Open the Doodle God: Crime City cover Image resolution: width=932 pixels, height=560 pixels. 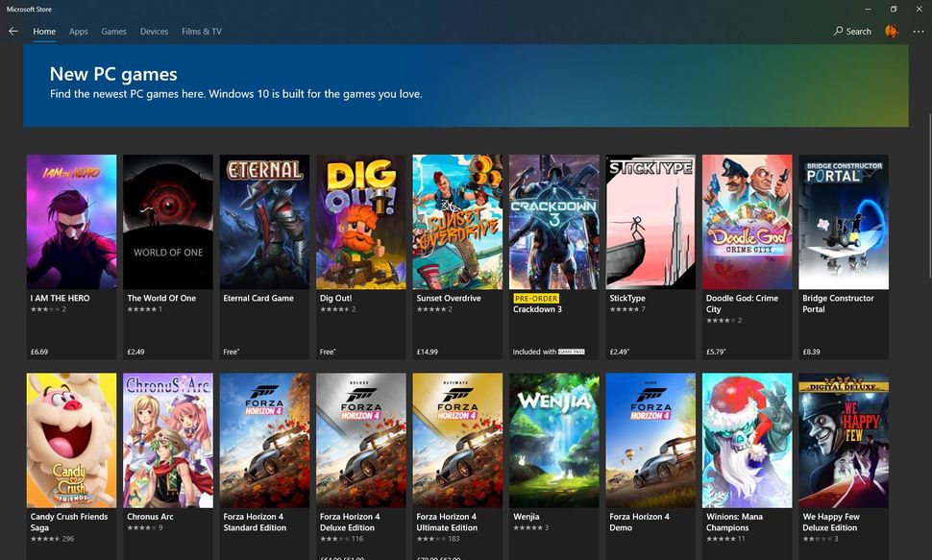[x=748, y=222]
